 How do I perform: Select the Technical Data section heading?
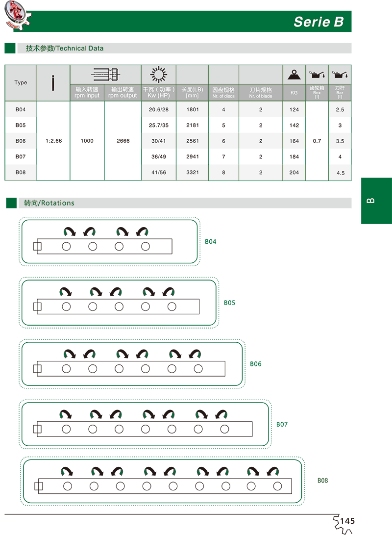[65, 49]
